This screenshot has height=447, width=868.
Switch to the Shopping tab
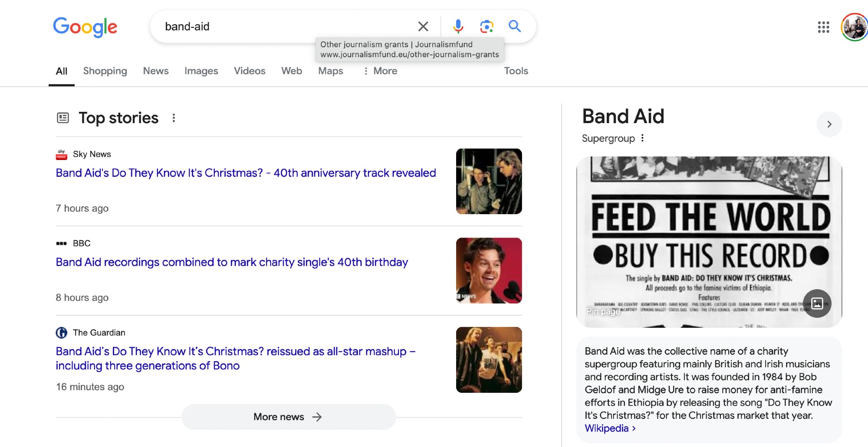(105, 71)
